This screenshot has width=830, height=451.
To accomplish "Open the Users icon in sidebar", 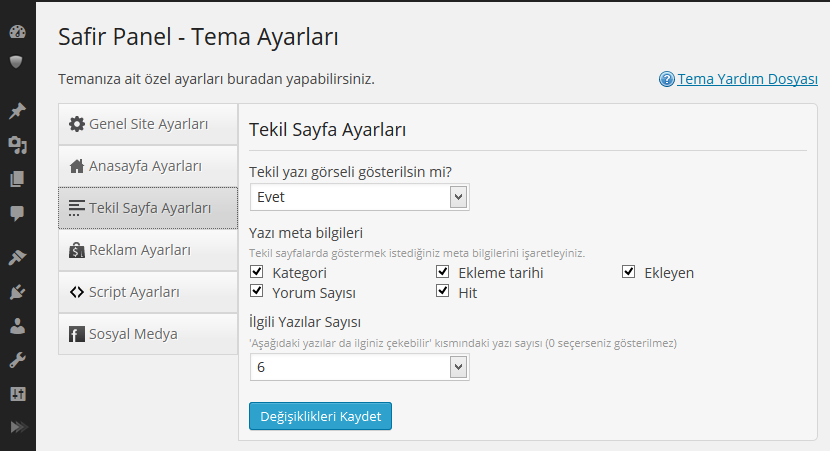I will click(x=17, y=325).
